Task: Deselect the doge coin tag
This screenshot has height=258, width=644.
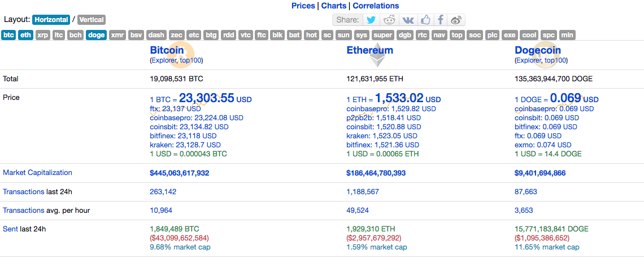Action: coord(97,35)
